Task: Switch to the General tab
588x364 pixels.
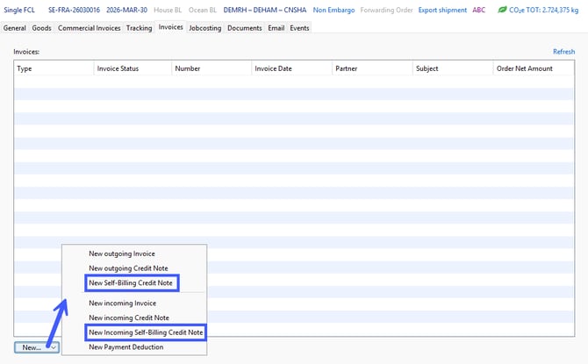Action: [x=15, y=28]
